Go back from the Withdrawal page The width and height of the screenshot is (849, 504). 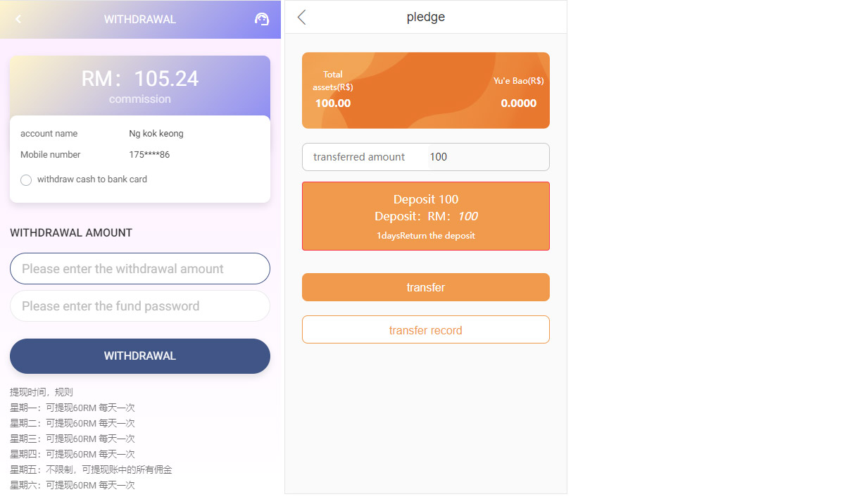[18, 19]
